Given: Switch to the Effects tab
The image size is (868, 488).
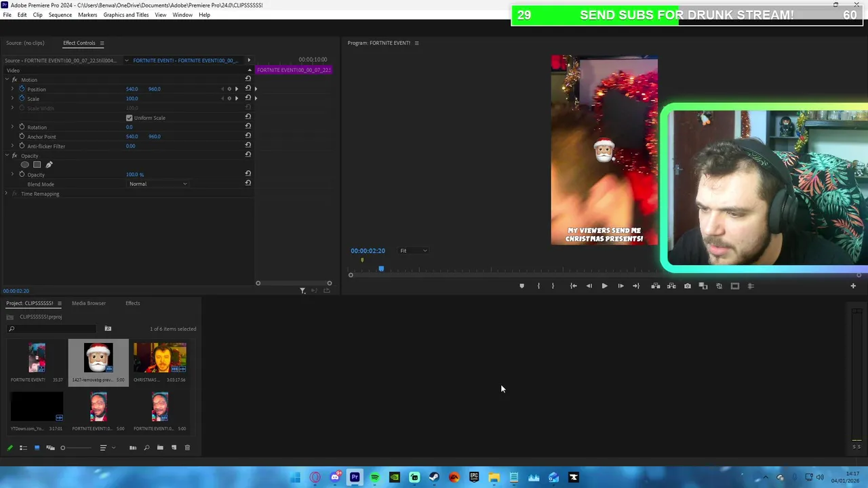Looking at the screenshot, I should coord(133,303).
